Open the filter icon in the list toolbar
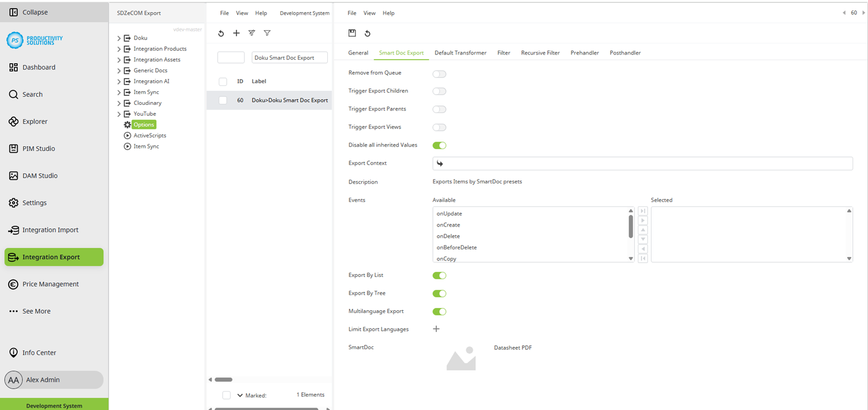This screenshot has height=410, width=868. pyautogui.click(x=267, y=33)
